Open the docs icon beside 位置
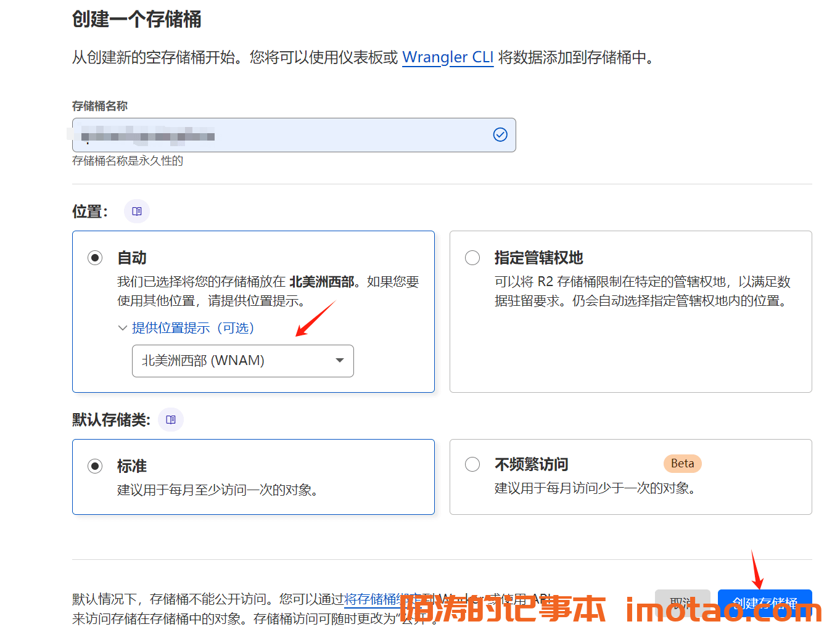The image size is (840, 640). [137, 211]
